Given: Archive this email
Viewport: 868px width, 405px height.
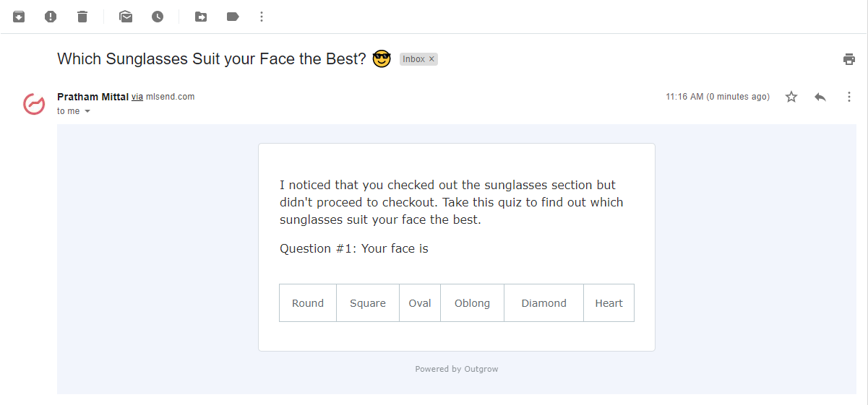Looking at the screenshot, I should click(x=19, y=17).
